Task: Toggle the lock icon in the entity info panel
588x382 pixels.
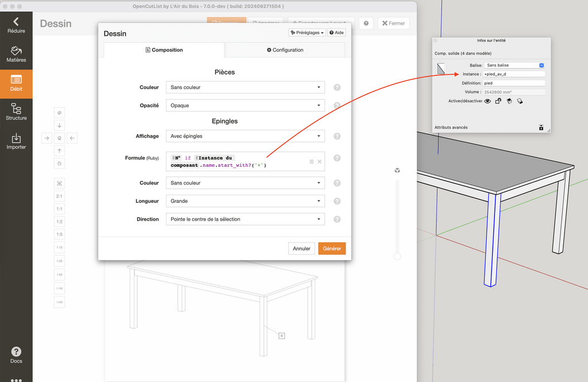Action: pyautogui.click(x=498, y=101)
